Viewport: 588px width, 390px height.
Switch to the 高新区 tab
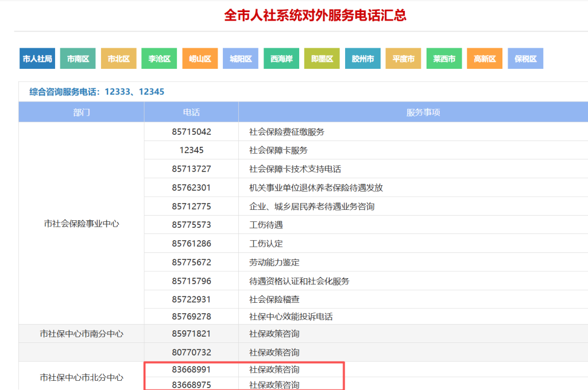click(x=485, y=58)
